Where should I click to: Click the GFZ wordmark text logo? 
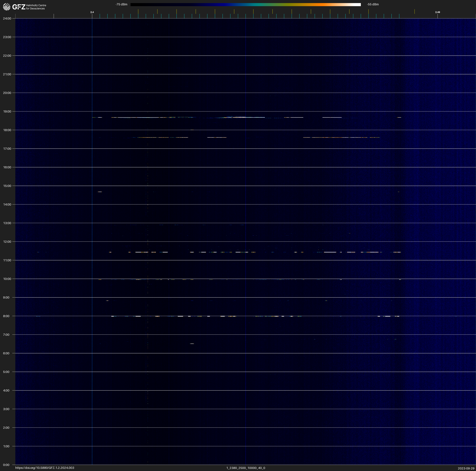pyautogui.click(x=19, y=7)
